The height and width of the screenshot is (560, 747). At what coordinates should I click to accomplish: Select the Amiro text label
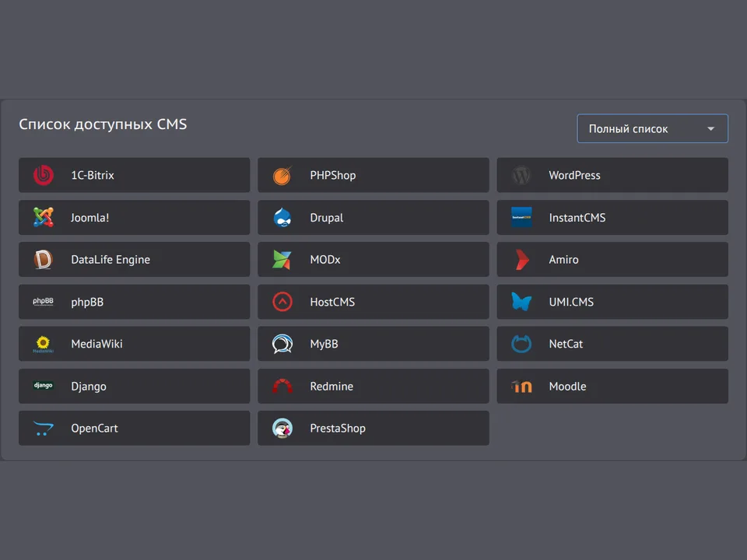click(563, 260)
